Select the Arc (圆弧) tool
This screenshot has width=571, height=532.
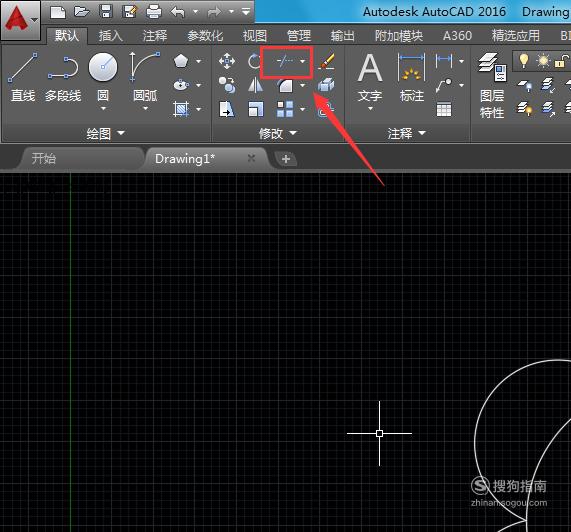[145, 77]
